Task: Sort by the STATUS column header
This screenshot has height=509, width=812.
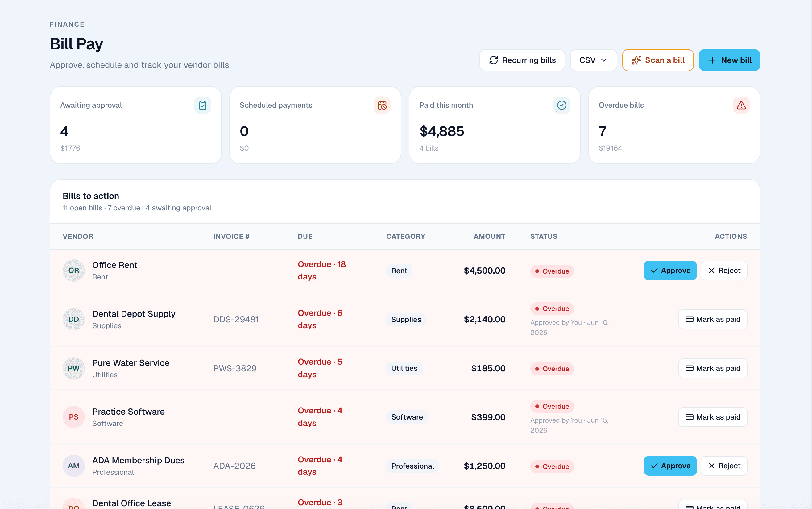Action: point(544,236)
